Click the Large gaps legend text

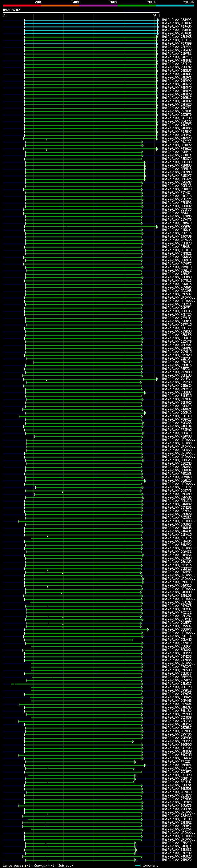tap(13, 865)
